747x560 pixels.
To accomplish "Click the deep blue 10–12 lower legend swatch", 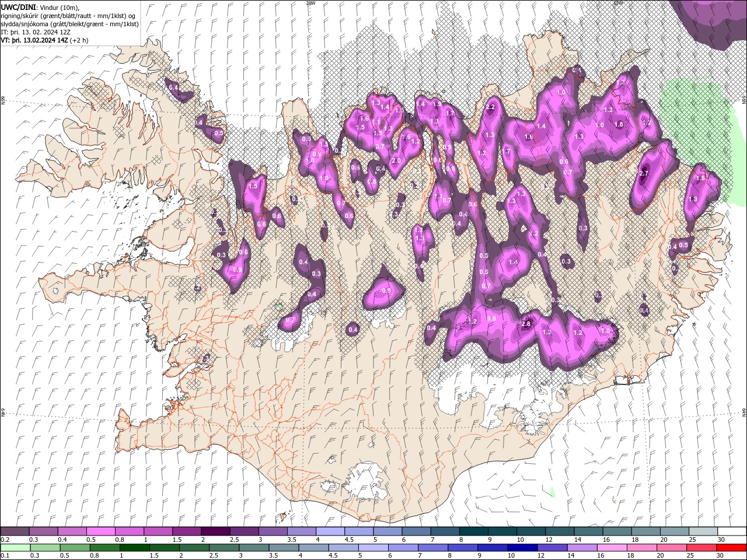I will 523,548.
